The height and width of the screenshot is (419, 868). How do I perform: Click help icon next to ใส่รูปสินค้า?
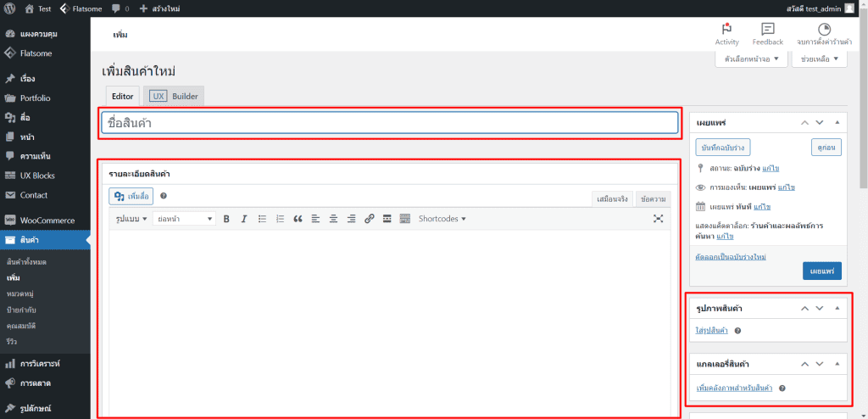coord(737,331)
